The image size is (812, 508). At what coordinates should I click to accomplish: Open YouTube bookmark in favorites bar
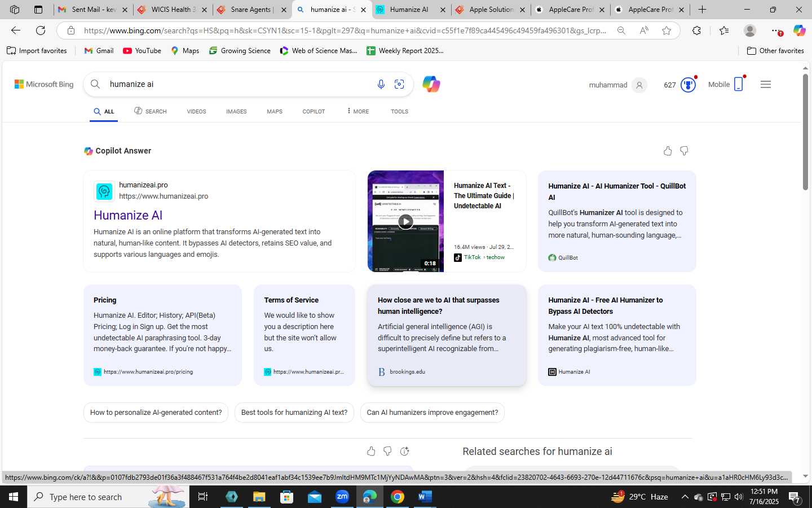(143, 51)
